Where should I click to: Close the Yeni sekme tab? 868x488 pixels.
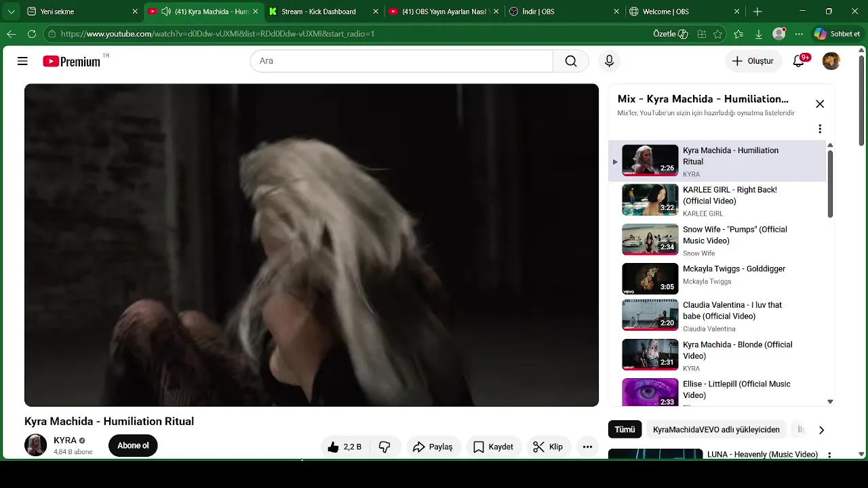tap(135, 12)
